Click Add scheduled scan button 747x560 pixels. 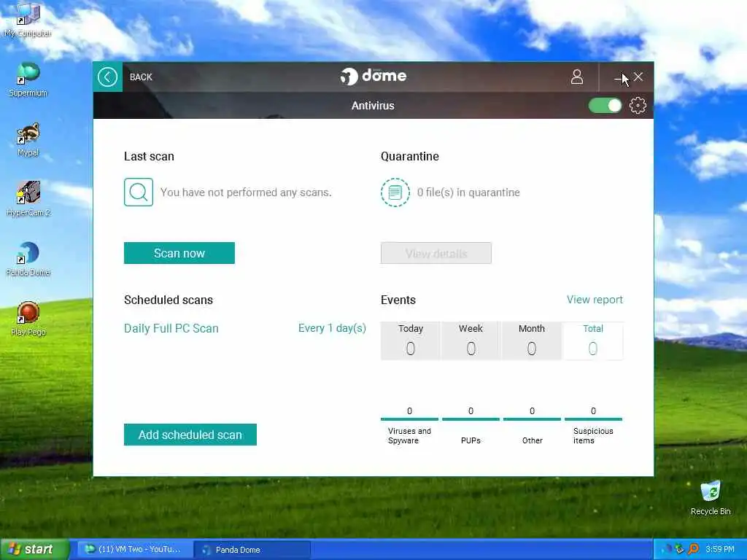[x=190, y=435]
